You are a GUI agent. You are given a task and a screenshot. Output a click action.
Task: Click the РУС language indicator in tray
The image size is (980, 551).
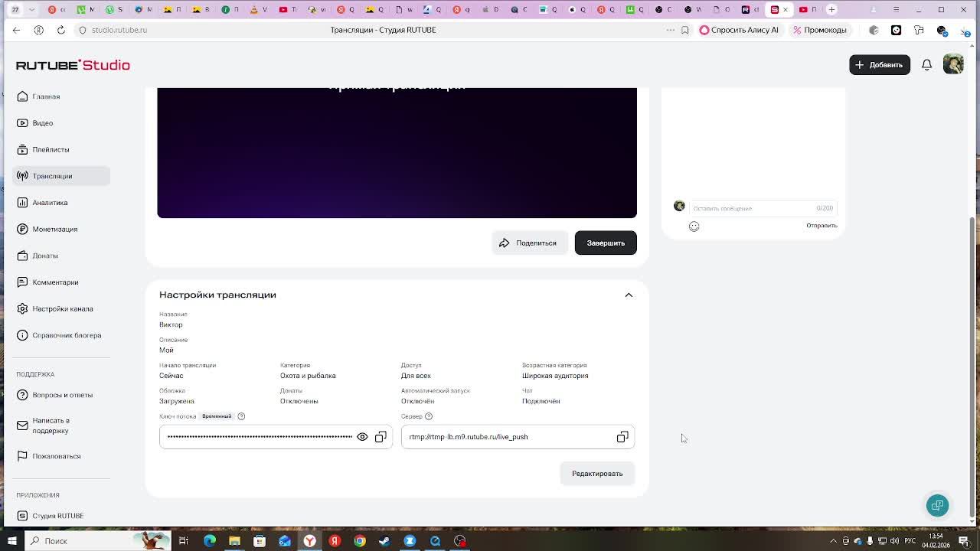910,541
